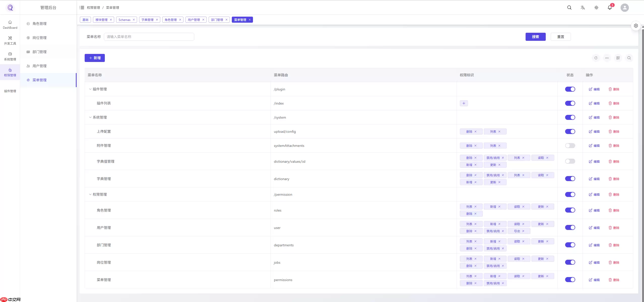Switch to the Schemas tab

pos(124,20)
